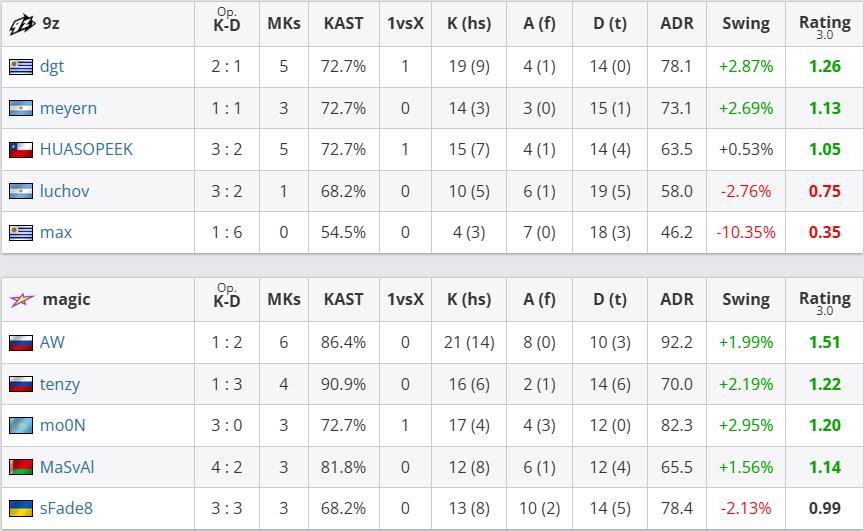Screen dimensions: 864x531
Task: Click the Russia flag beside tenzy
Action: pos(21,384)
